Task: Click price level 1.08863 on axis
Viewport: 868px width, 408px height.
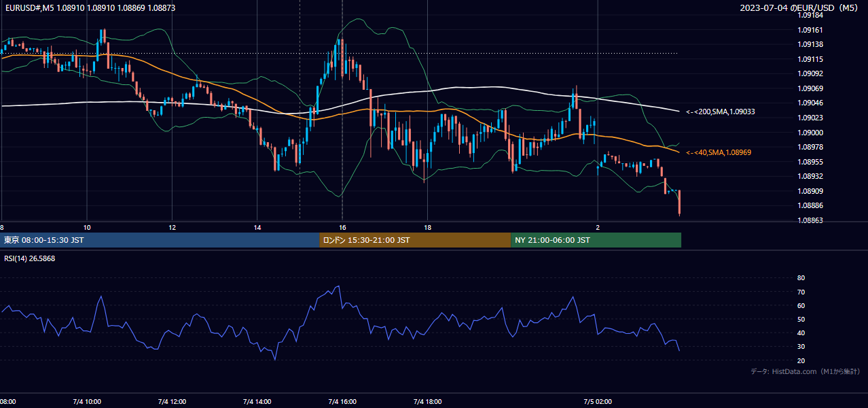Action: click(x=810, y=220)
